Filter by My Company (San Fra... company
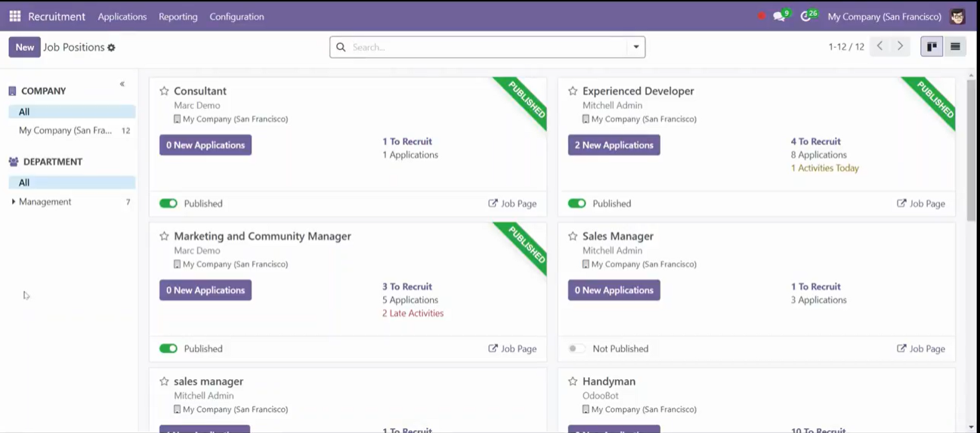Viewport: 980px width, 433px height. coord(72,131)
